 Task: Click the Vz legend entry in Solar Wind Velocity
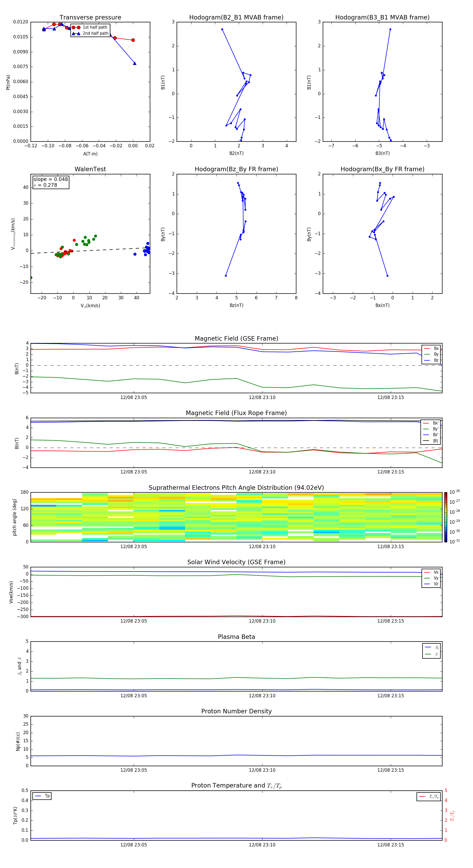(x=431, y=584)
